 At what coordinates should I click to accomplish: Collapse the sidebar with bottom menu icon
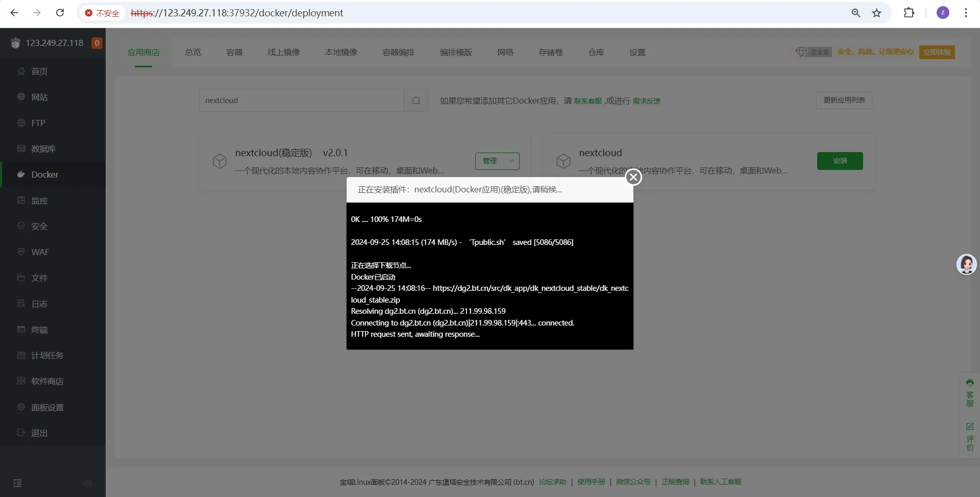[x=17, y=483]
